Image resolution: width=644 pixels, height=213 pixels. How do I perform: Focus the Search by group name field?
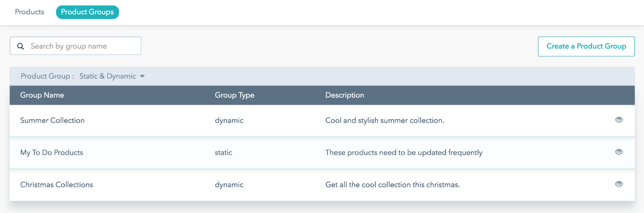(x=75, y=46)
